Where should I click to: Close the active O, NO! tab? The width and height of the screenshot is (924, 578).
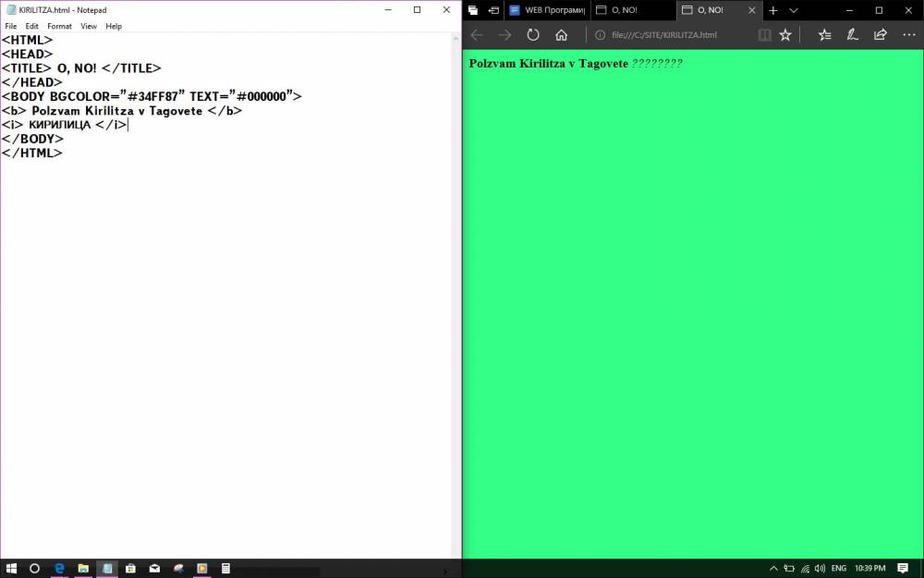752,10
